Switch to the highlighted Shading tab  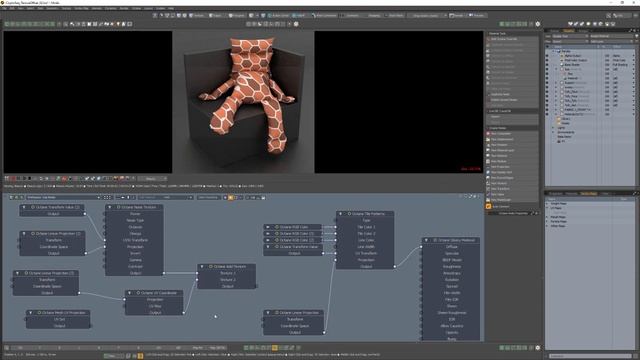[569, 31]
